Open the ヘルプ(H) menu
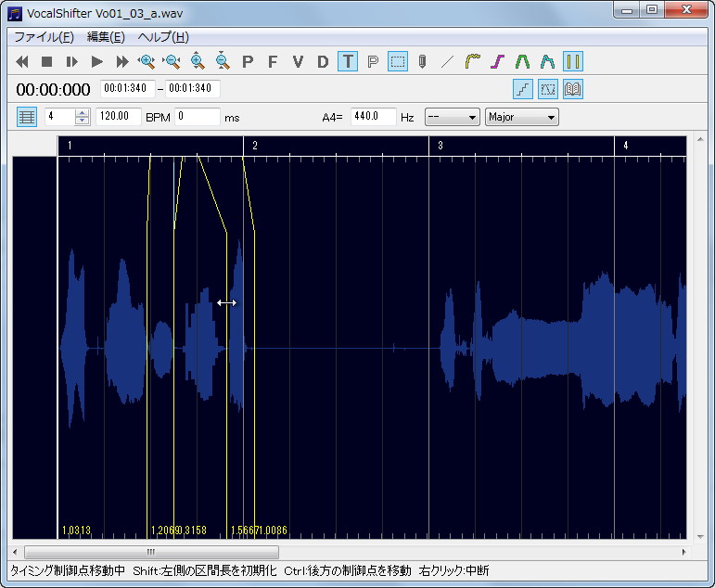Image resolution: width=715 pixels, height=588 pixels. [x=163, y=37]
